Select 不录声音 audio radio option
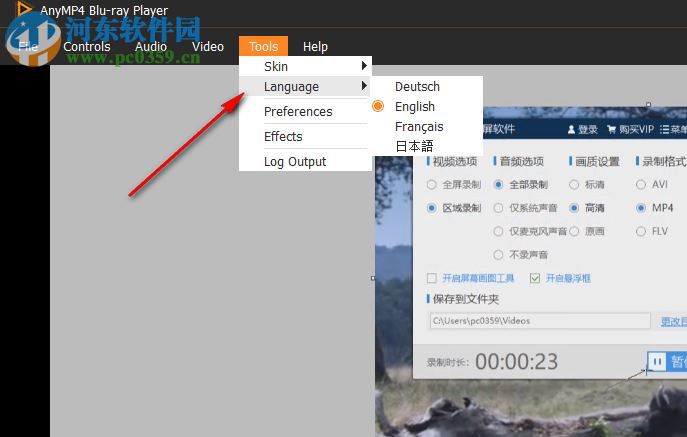687x437 pixels. pyautogui.click(x=498, y=254)
